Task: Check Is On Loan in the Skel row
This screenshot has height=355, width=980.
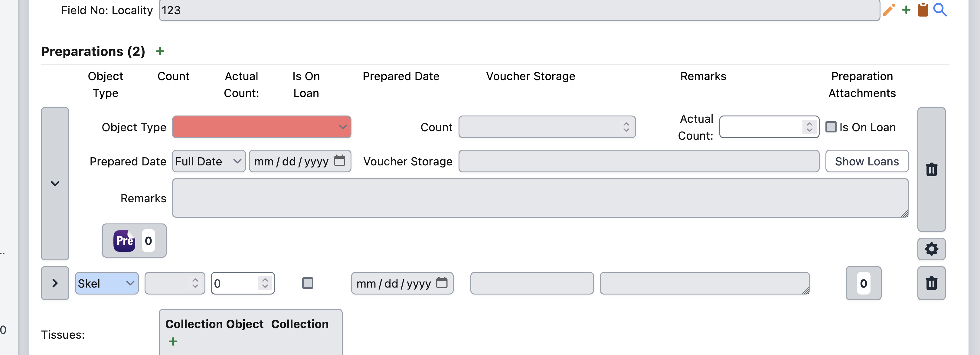Action: coord(307,283)
